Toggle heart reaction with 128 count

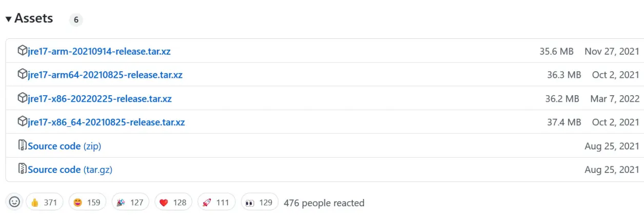(173, 202)
